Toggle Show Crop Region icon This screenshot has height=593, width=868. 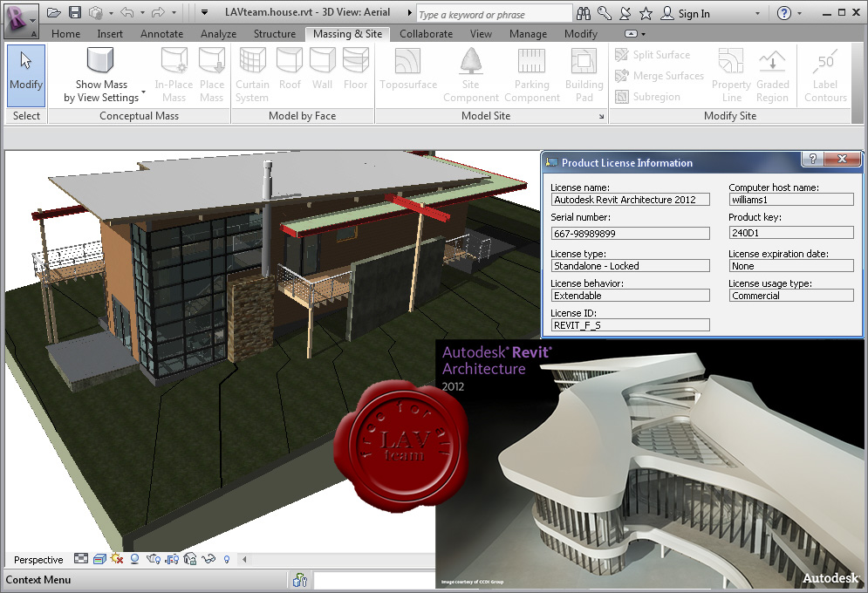pos(172,559)
